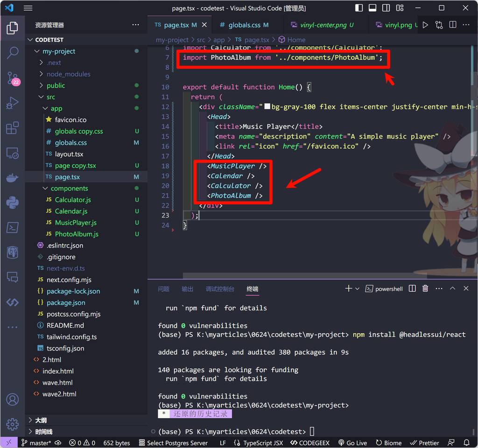The width and height of the screenshot is (478, 448).
Task: Open the new terminal launch profile dropdown
Action: (357, 289)
